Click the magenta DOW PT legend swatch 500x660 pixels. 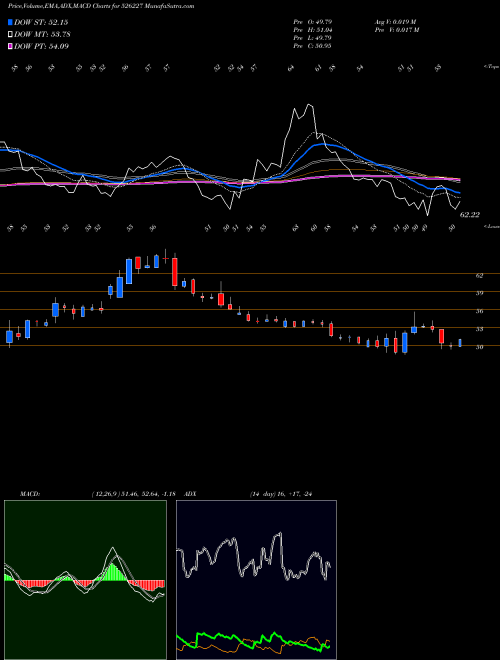click(x=10, y=46)
